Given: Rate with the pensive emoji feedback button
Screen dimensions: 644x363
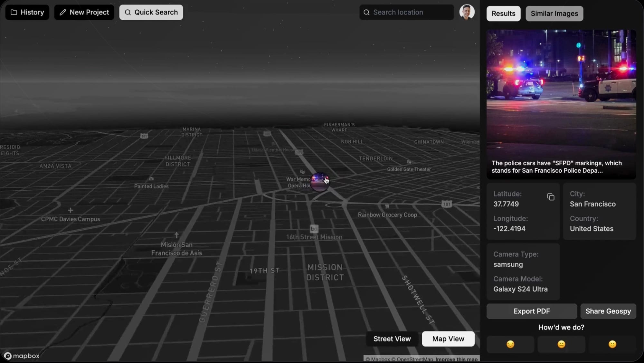Looking at the screenshot, I should (510, 344).
